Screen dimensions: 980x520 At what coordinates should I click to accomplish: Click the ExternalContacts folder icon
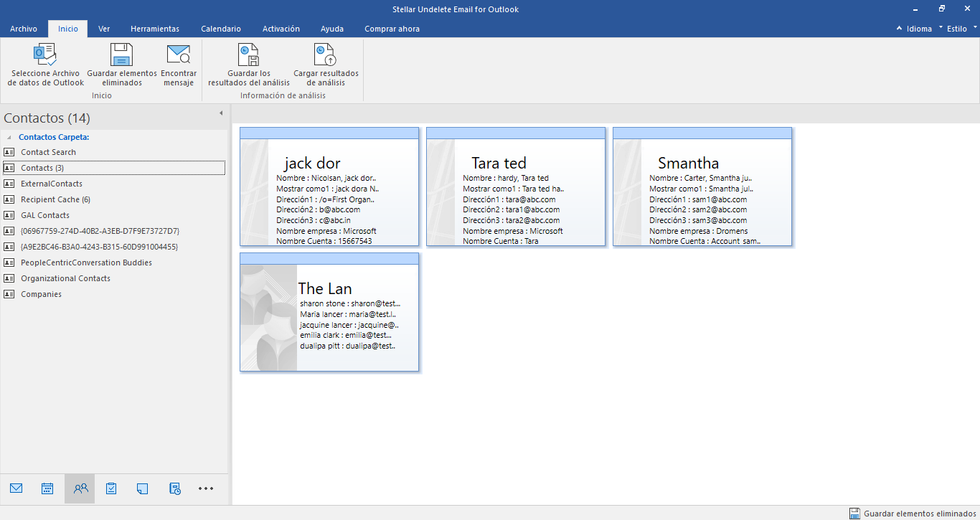[x=9, y=184]
